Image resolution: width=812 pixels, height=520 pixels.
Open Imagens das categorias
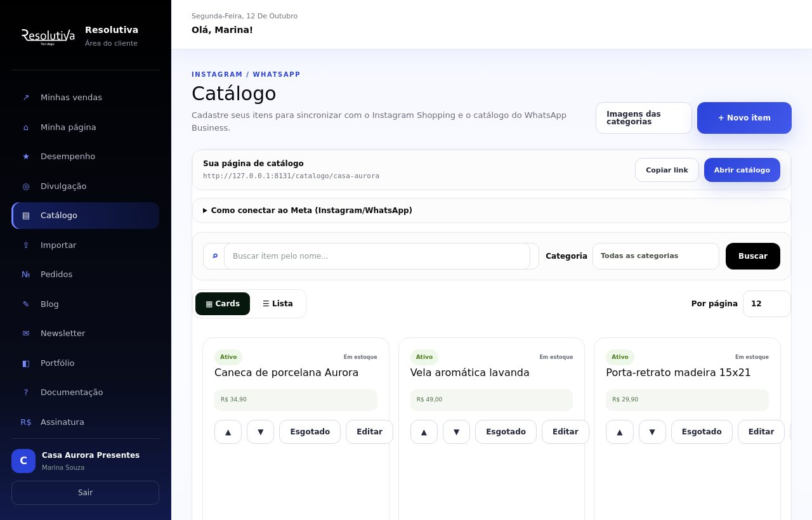click(x=644, y=118)
